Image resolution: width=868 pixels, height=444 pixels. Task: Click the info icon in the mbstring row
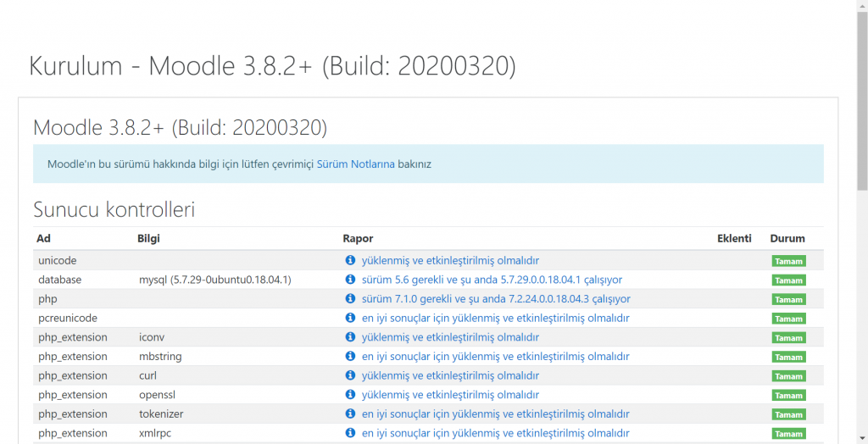(350, 356)
